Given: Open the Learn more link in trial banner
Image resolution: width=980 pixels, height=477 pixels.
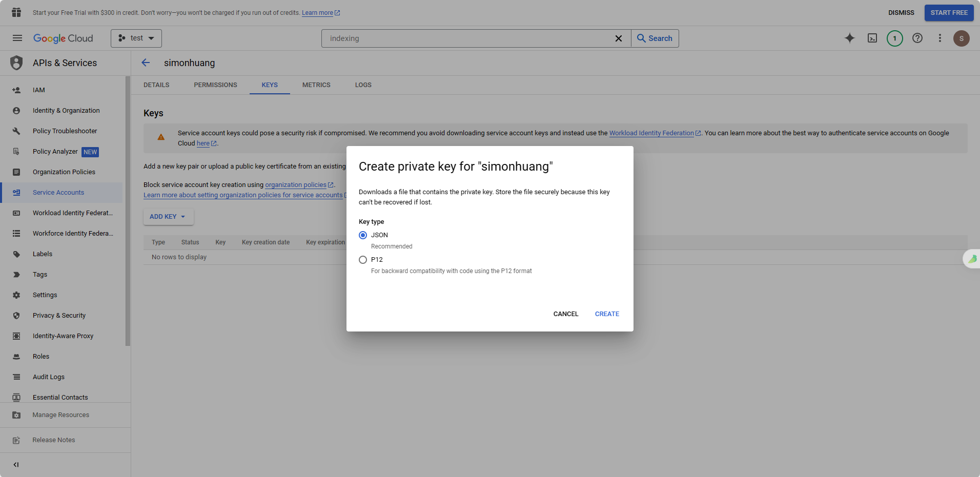Looking at the screenshot, I should pyautogui.click(x=321, y=13).
